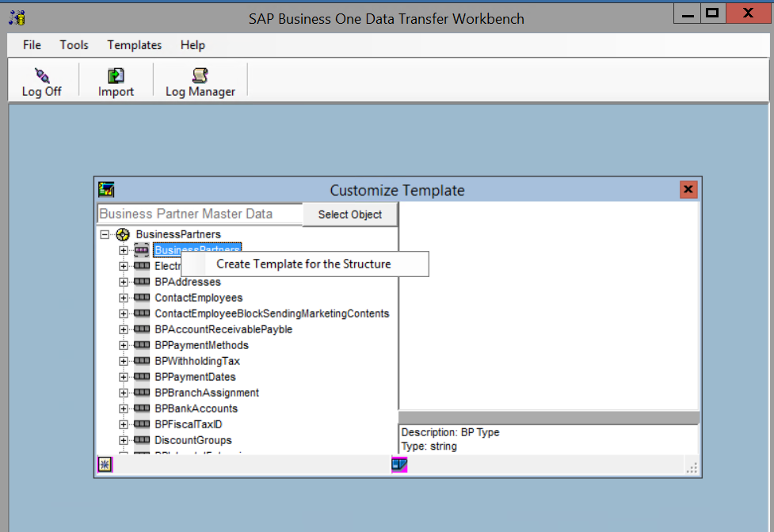Click the bottom-left asterisk status icon
The height and width of the screenshot is (532, 774).
point(105,465)
